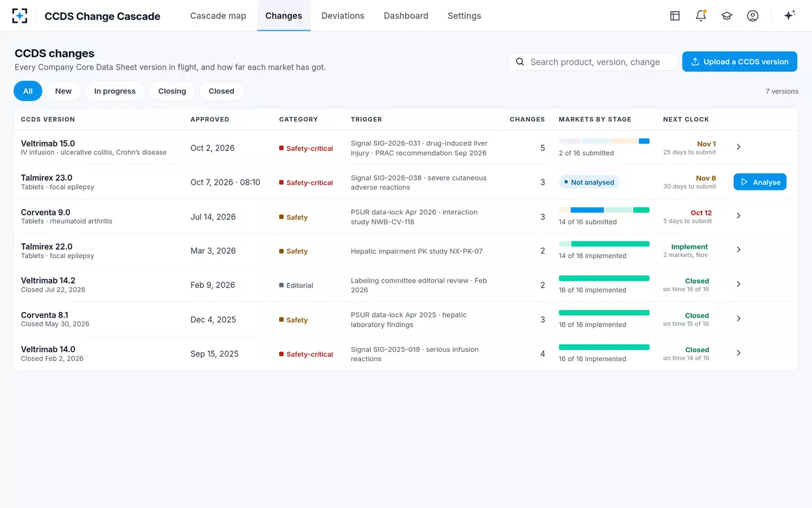Click the Safety-critical tag for Veltrimab 14.0
The width and height of the screenshot is (812, 508).
coord(306,354)
